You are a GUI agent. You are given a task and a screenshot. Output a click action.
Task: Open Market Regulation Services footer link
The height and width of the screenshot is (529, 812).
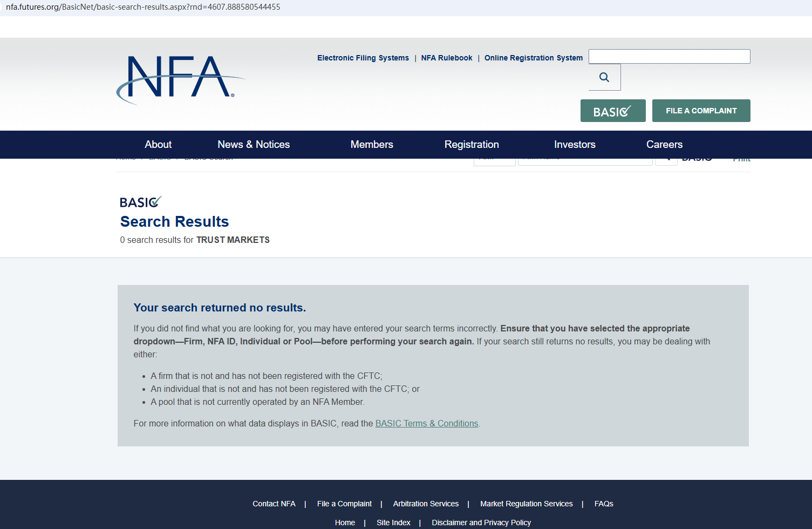pyautogui.click(x=527, y=504)
